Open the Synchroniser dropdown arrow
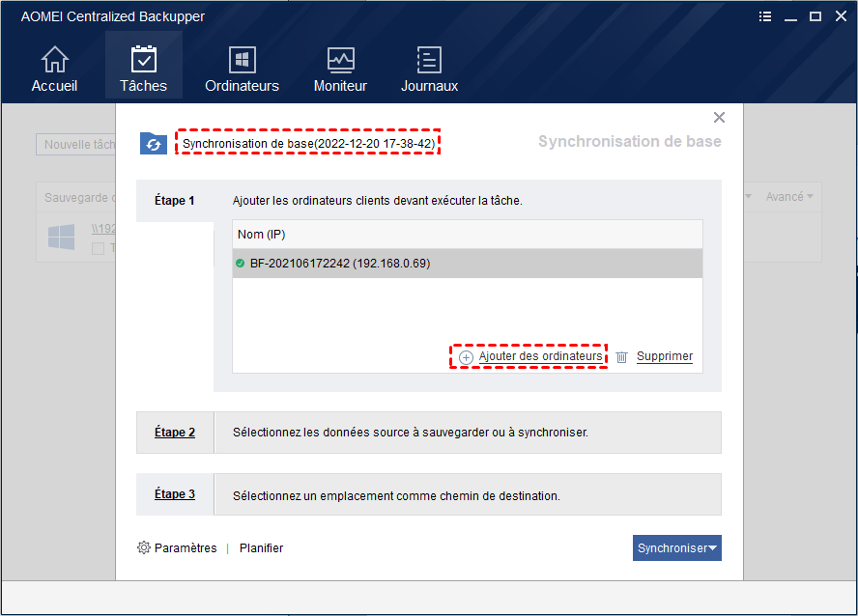 click(x=712, y=548)
